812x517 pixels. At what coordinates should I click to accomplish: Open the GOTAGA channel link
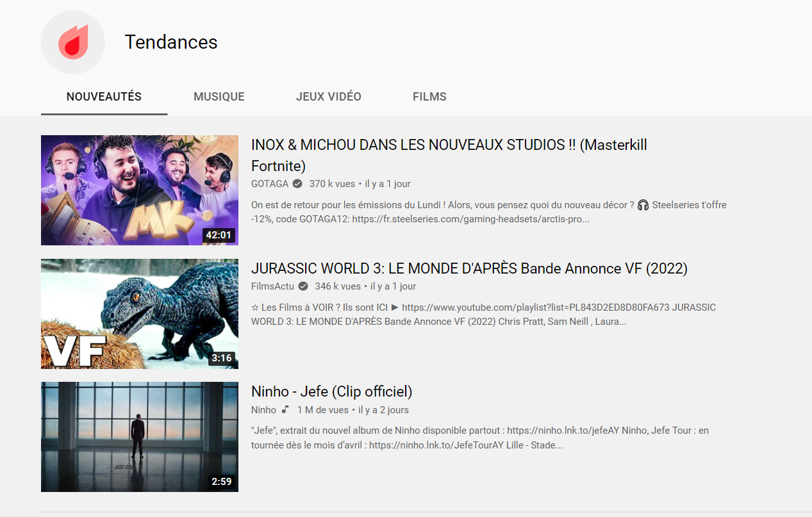pyautogui.click(x=269, y=183)
